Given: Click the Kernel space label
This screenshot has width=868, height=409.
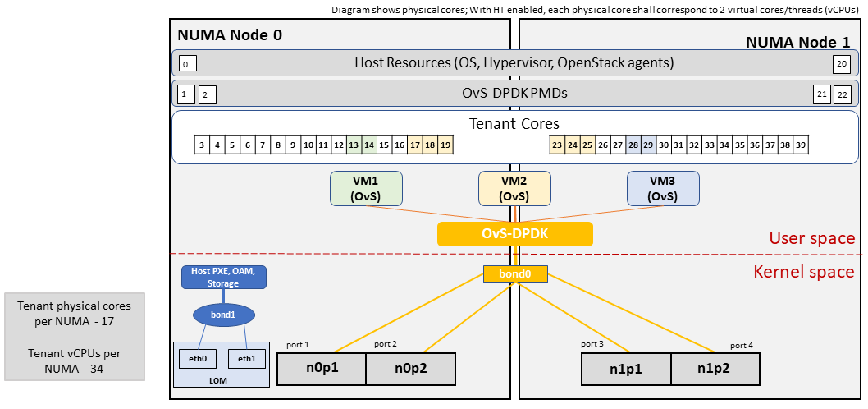Looking at the screenshot, I should coord(804,272).
